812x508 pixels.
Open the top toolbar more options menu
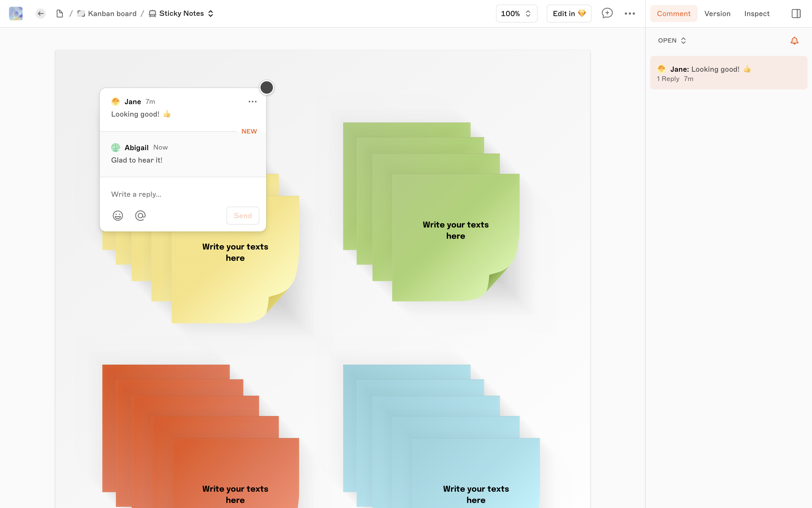point(630,14)
